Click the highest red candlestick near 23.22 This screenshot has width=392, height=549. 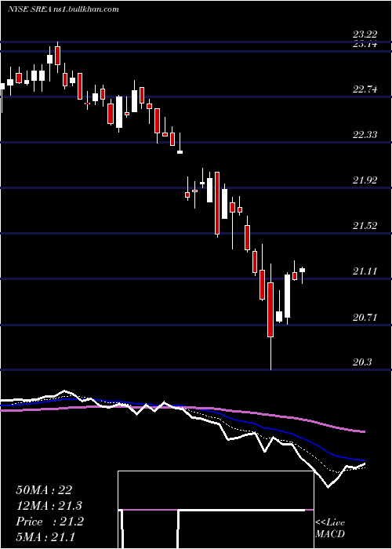tap(58, 56)
